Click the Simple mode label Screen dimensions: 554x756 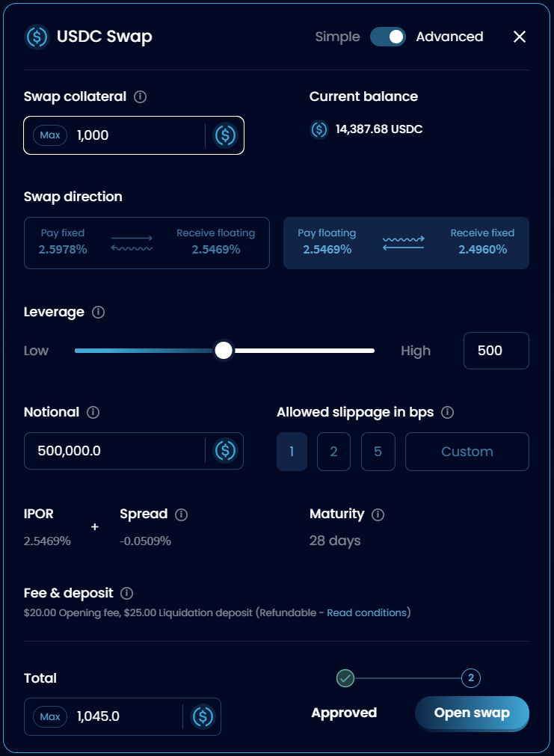337,37
